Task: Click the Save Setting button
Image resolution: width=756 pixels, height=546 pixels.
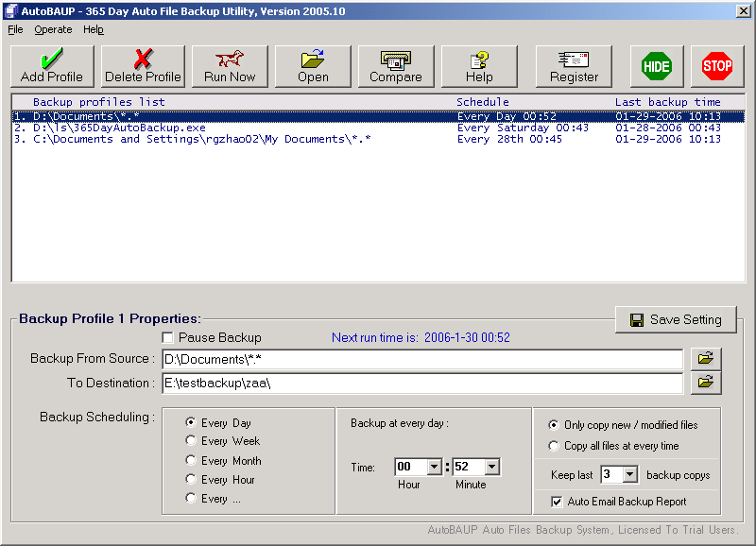Action: (676, 319)
